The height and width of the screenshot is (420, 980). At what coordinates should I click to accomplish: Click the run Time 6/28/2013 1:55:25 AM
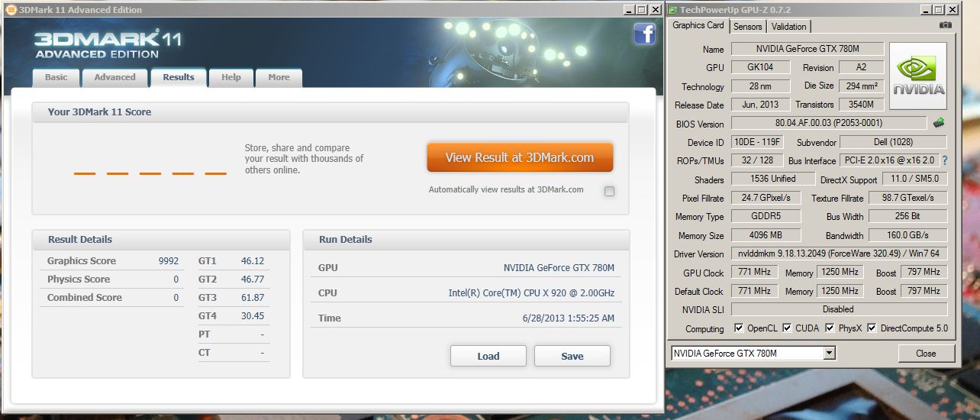[x=569, y=318]
